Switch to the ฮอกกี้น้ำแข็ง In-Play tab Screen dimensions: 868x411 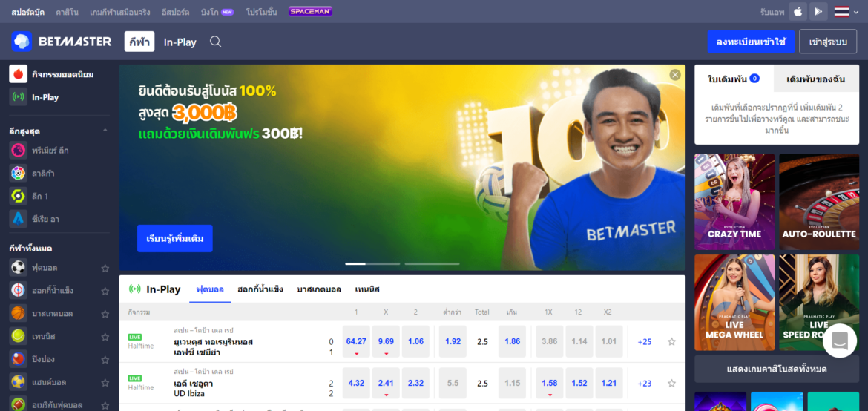tap(260, 289)
